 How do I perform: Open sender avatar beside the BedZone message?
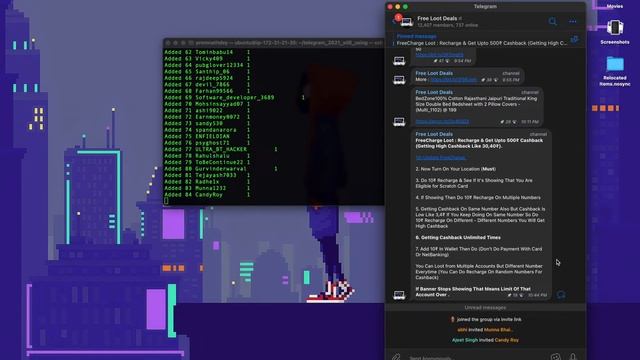(399, 122)
